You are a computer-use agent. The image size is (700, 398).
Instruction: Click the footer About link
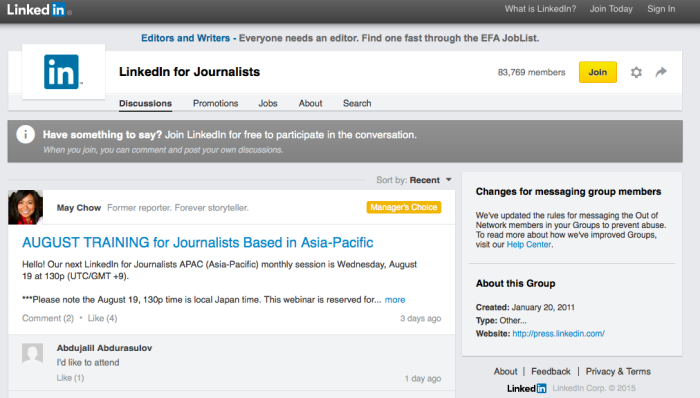[x=505, y=371]
